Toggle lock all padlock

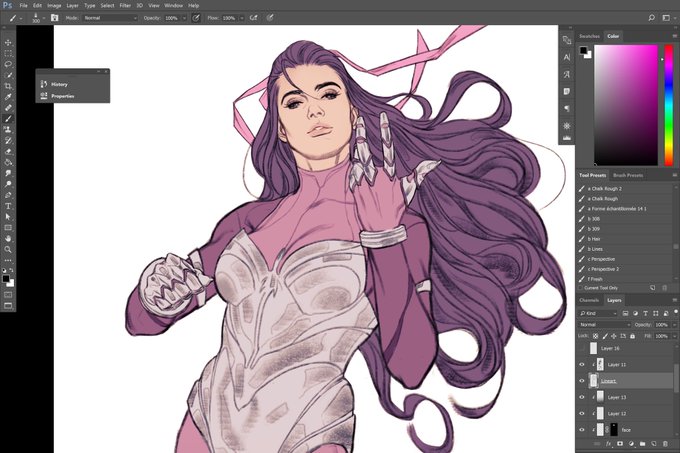click(632, 336)
